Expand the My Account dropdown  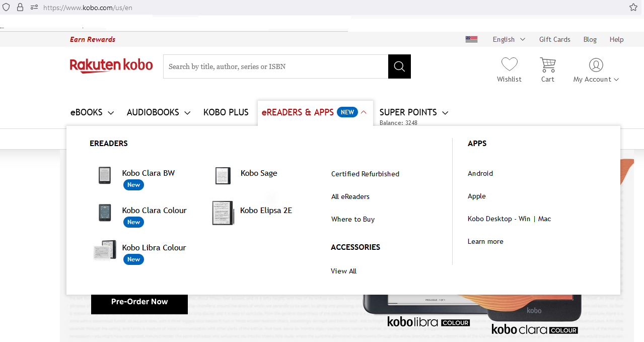(x=596, y=79)
